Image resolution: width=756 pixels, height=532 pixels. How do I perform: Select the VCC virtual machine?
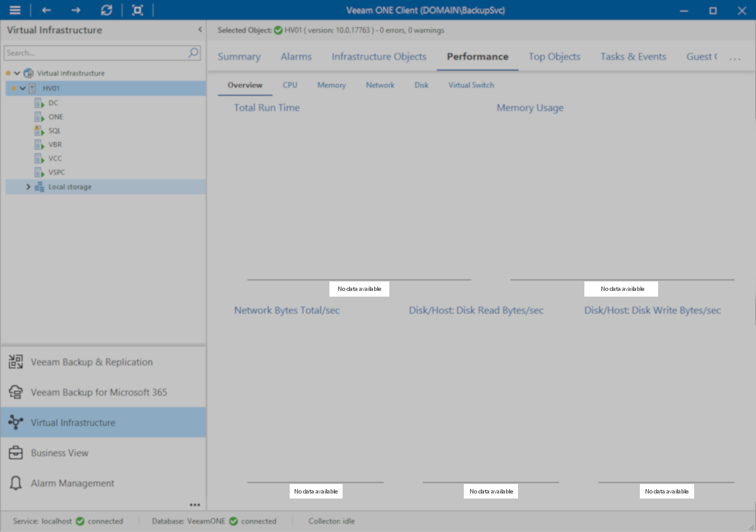click(55, 158)
